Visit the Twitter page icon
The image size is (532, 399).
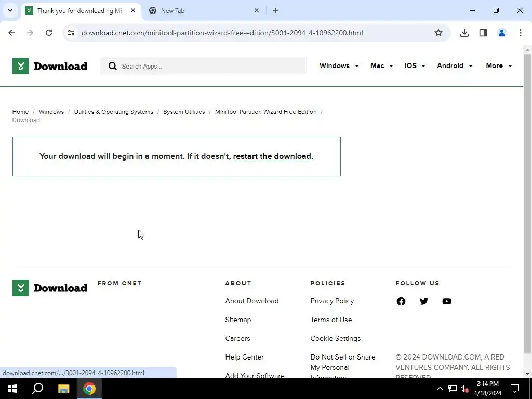(424, 301)
